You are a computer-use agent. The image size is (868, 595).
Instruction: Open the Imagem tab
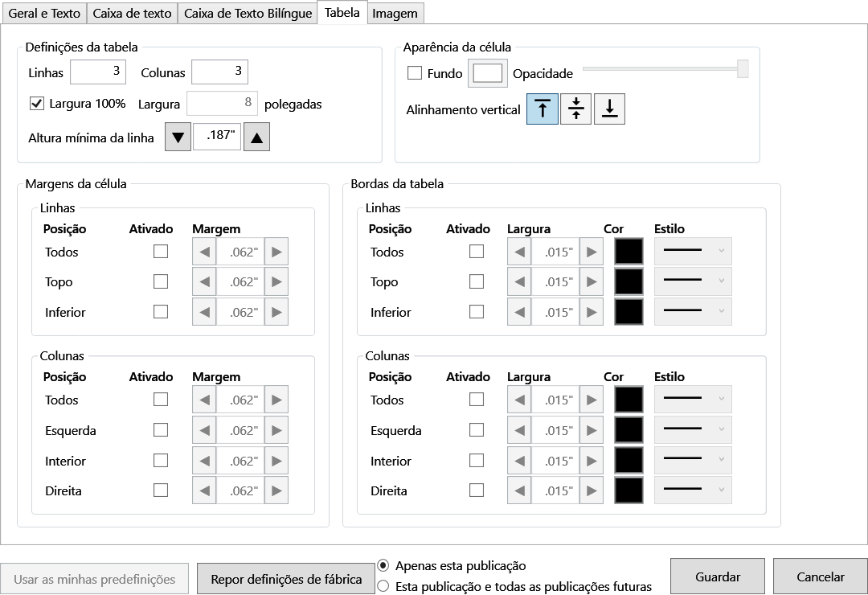395,14
